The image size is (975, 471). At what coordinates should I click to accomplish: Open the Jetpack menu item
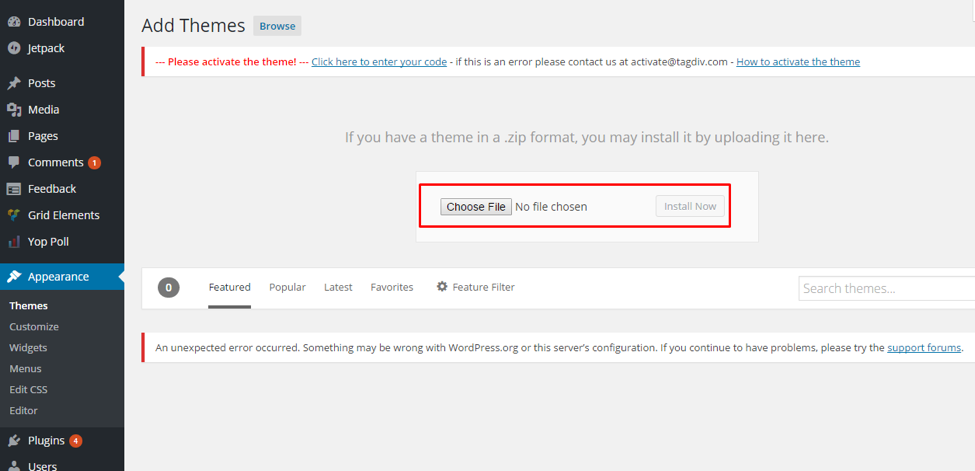pyautogui.click(x=46, y=49)
